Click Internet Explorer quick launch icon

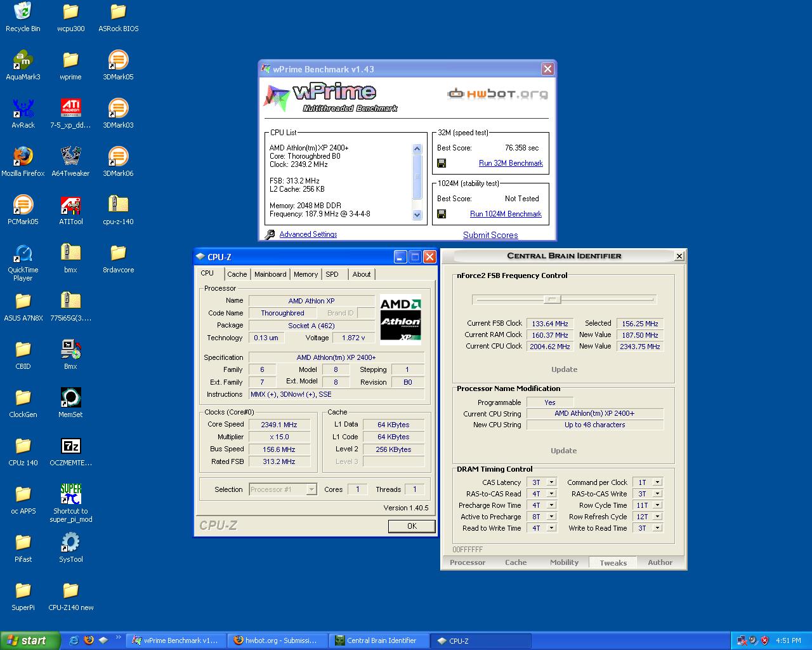74,640
